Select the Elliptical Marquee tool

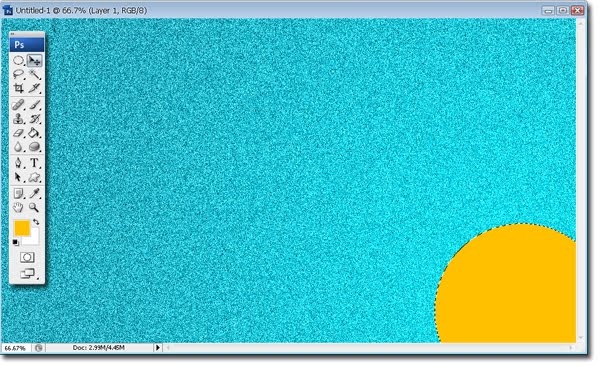(18, 60)
